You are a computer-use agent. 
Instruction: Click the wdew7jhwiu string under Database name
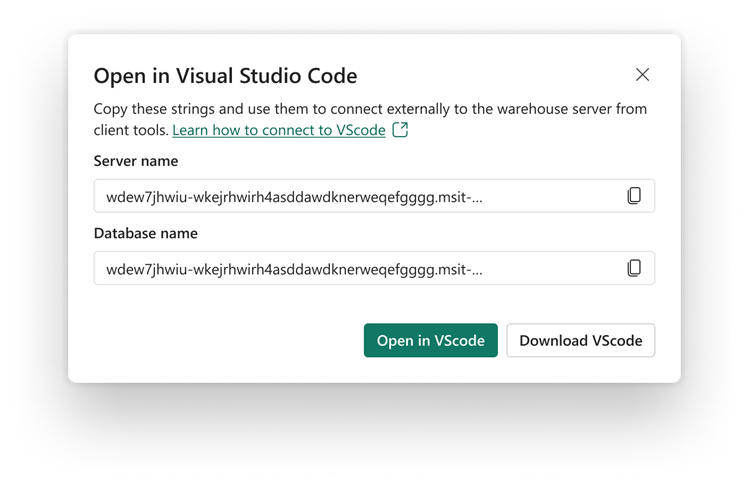pyautogui.click(x=294, y=269)
